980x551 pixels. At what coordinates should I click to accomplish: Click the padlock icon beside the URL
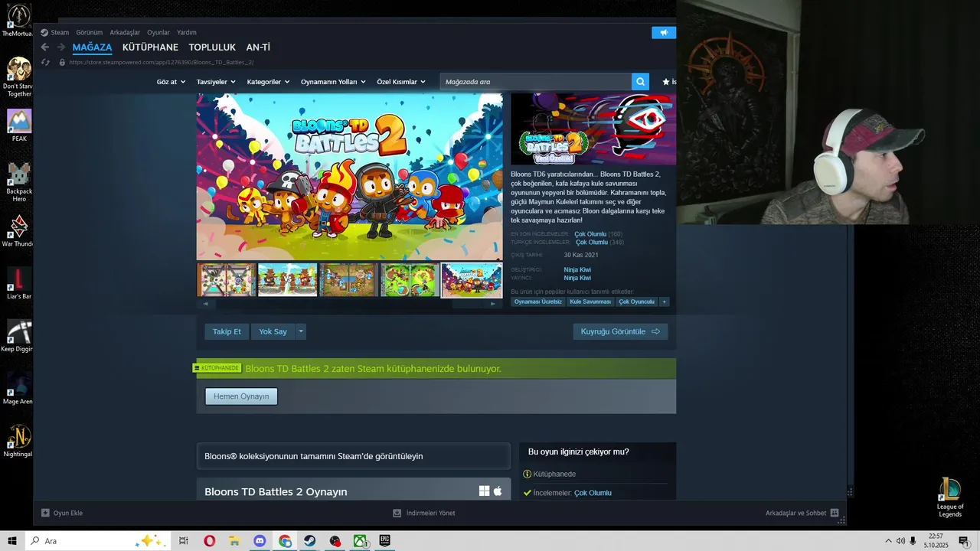[x=62, y=62]
